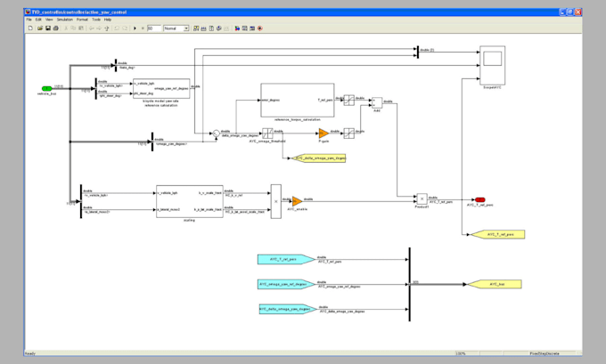The height and width of the screenshot is (364, 606).
Task: Select the AYC_omega_threshold dead zone block
Action: pyautogui.click(x=267, y=133)
